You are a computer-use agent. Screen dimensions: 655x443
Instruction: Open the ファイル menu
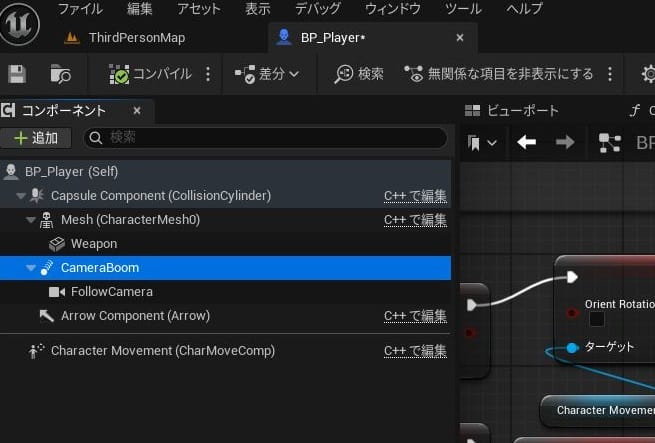[80, 9]
